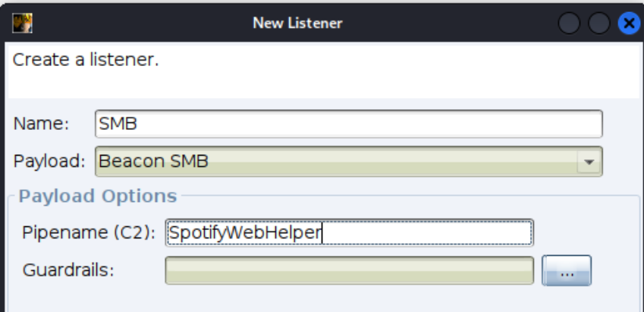
Task: Click the New Listener title bar text
Action: [x=297, y=24]
